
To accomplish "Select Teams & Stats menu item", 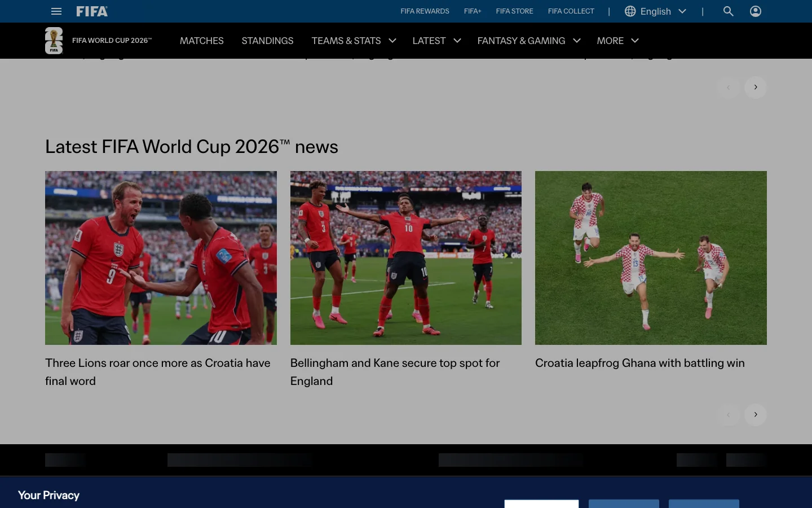I will click(x=346, y=41).
